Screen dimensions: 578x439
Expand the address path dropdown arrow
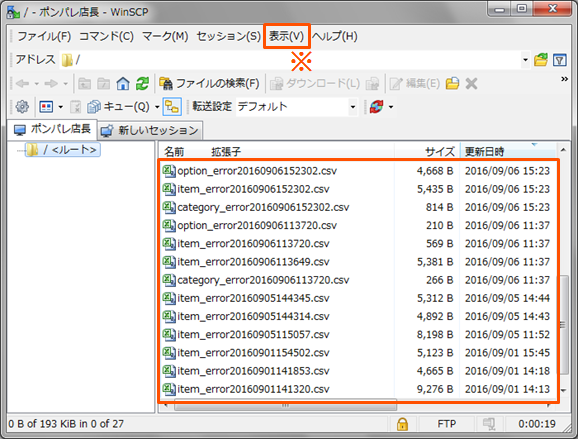(525, 60)
